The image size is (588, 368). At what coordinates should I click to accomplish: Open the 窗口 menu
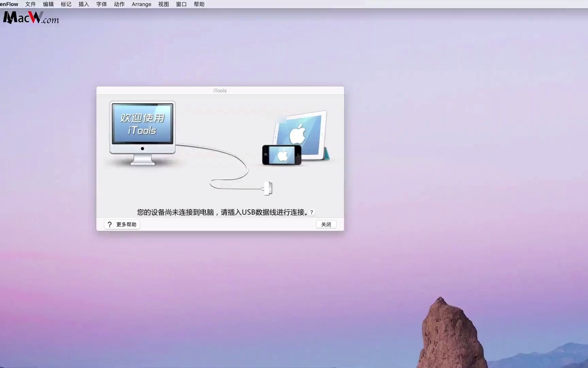(181, 4)
